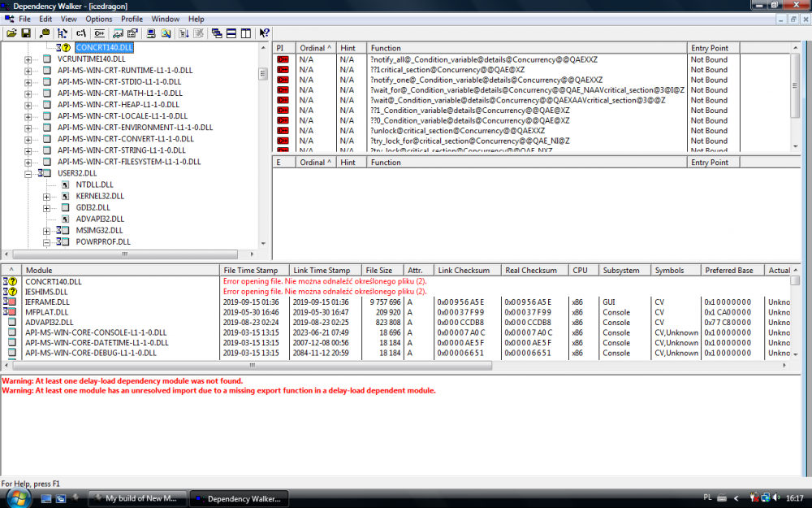Viewport: 812px width, 508px height.
Task: Collapse the USER32.DLL tree node
Action: click(28, 173)
